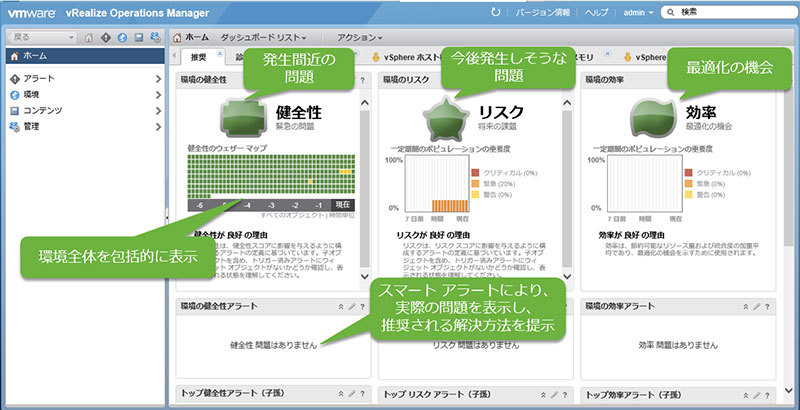
Task: Switch to the vSphere ホスト dashboard tab
Action: tap(406, 57)
